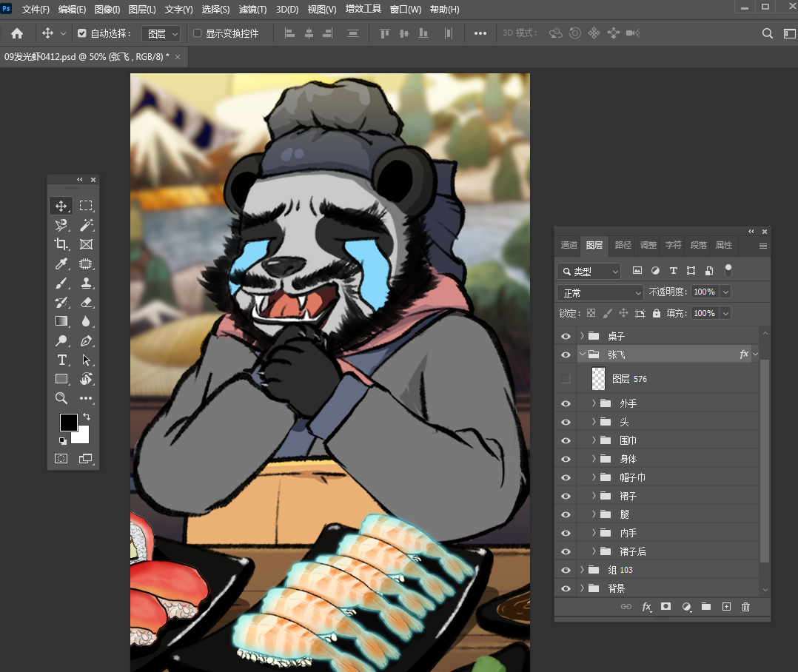Create a new group folder

pos(706,606)
